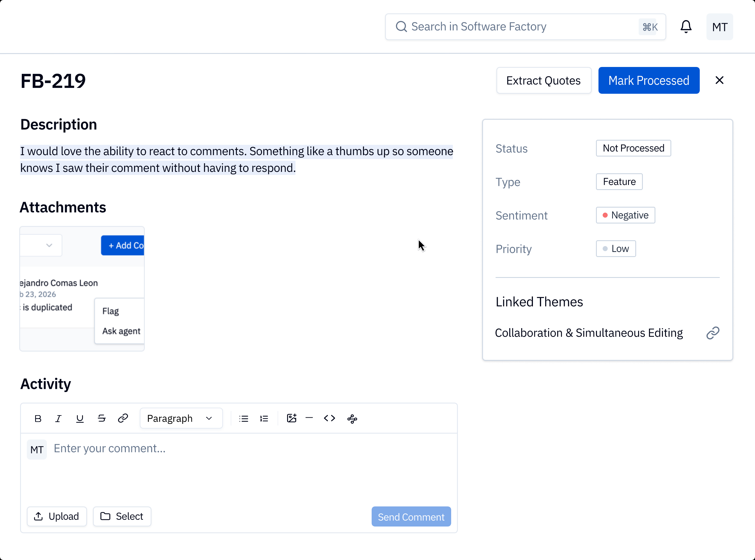Add an image to the comment
The image size is (755, 560).
[292, 418]
